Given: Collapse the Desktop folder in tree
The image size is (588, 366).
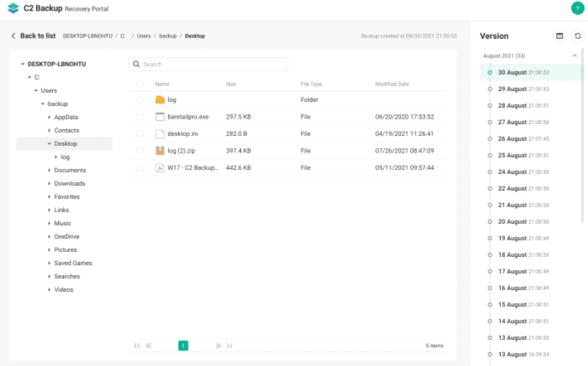Looking at the screenshot, I should click(49, 144).
